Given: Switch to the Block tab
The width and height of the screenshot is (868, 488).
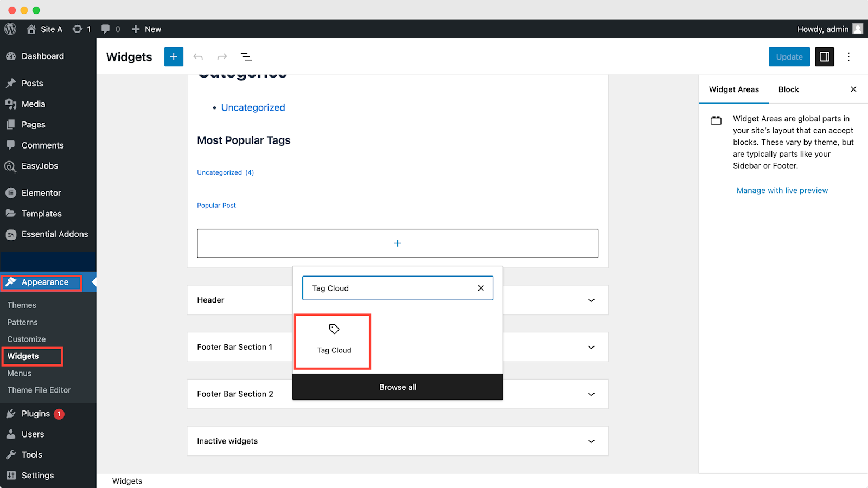Looking at the screenshot, I should [x=788, y=89].
